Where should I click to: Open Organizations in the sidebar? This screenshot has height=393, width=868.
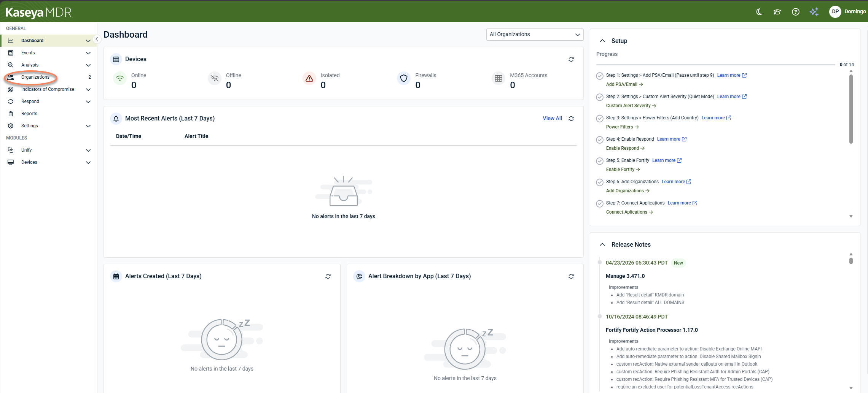click(49, 77)
